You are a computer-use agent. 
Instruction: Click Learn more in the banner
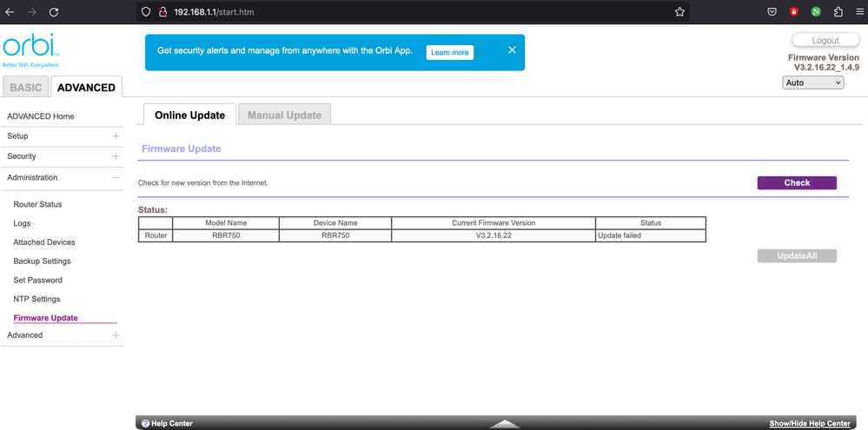[449, 53]
